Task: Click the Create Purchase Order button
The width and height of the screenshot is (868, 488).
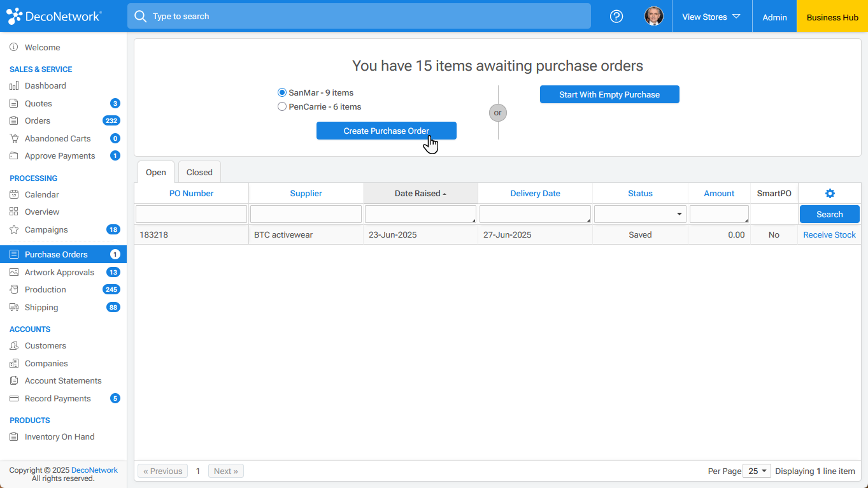Action: pyautogui.click(x=386, y=130)
